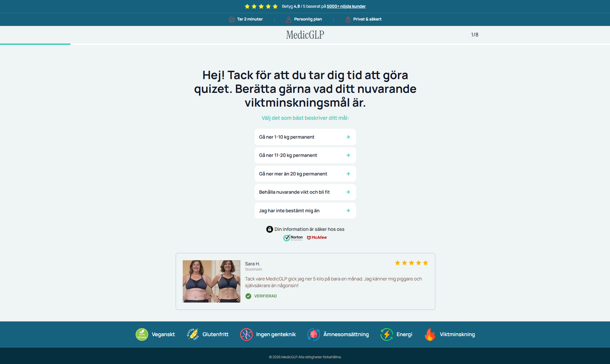This screenshot has height=364, width=610.
Task: Click arrow on Behålla nuvarande vikt option
Action: [348, 192]
